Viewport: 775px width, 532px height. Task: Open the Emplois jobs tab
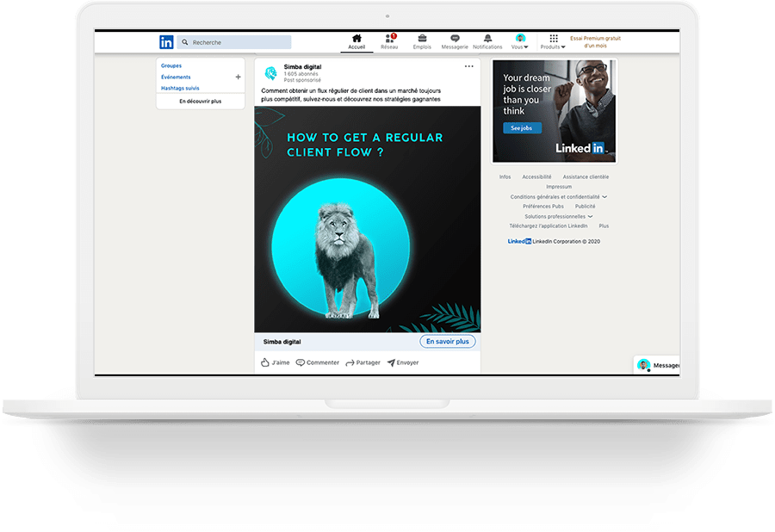coord(422,42)
